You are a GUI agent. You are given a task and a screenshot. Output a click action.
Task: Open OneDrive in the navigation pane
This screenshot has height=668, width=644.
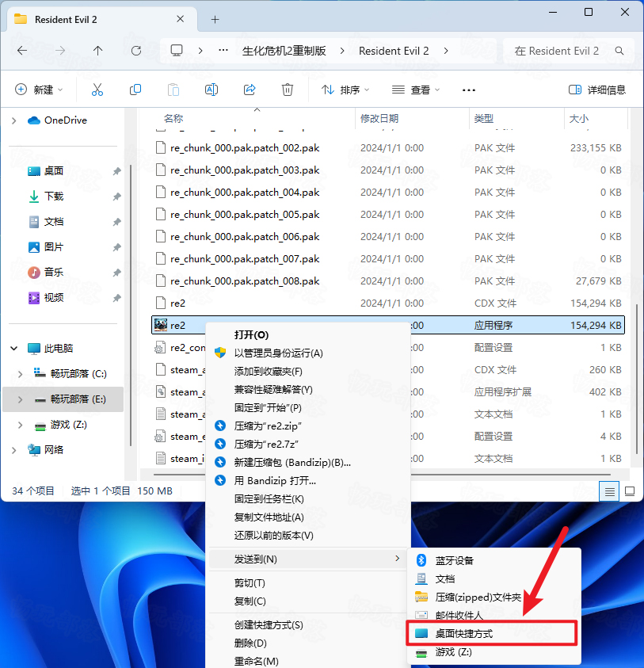(x=57, y=120)
